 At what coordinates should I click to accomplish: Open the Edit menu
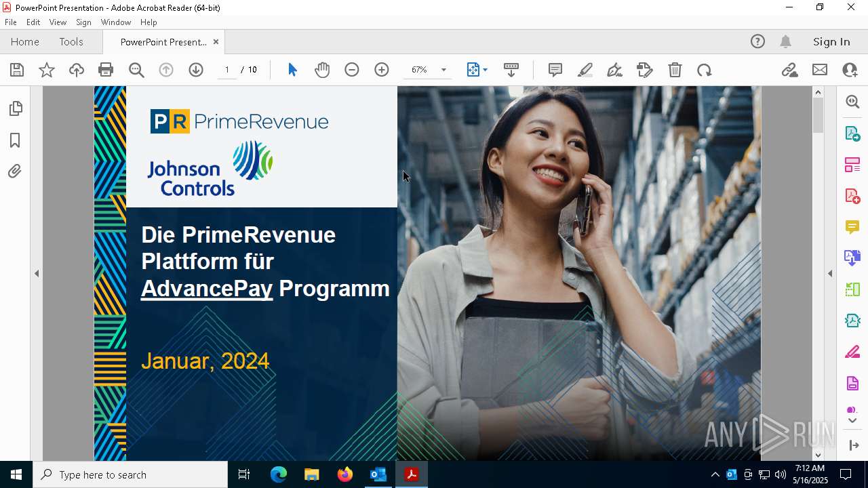click(x=33, y=22)
